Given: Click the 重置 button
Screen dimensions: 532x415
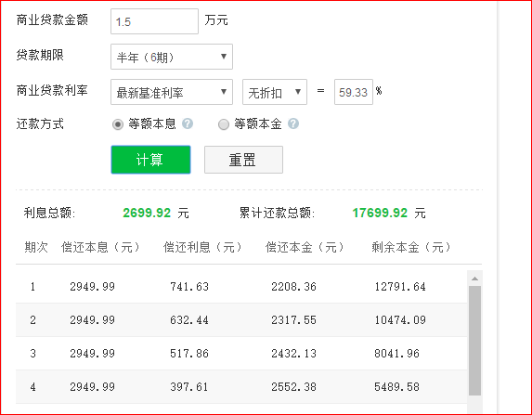Looking at the screenshot, I should pyautogui.click(x=243, y=160).
